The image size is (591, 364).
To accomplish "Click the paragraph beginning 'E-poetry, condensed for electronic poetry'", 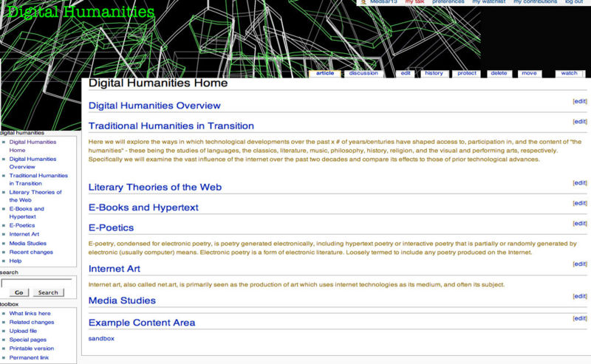I will click(x=332, y=248).
